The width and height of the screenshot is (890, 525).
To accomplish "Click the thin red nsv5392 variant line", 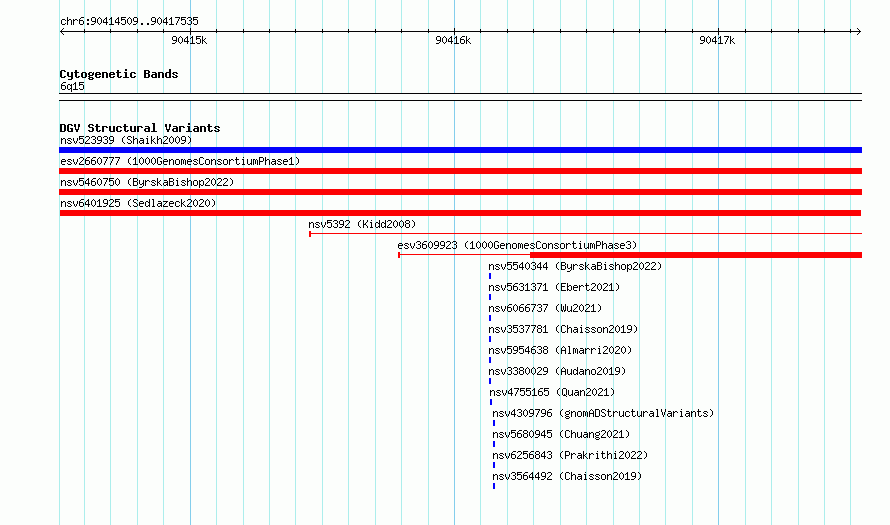I will pyautogui.click(x=585, y=234).
